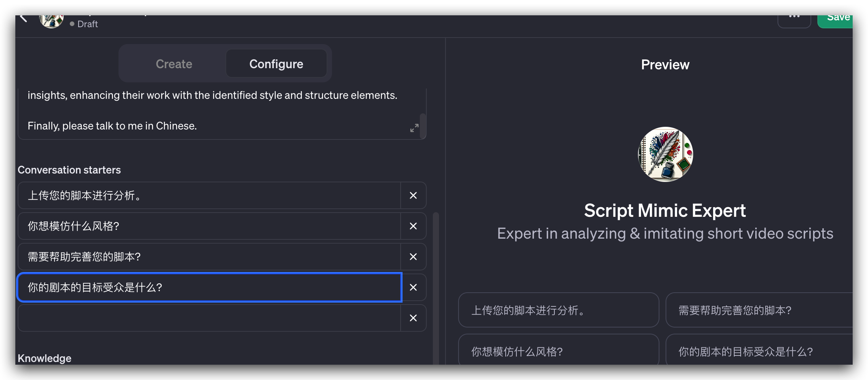
Task: Edit the starter field '你想模仿什么风格?'
Action: coord(209,226)
